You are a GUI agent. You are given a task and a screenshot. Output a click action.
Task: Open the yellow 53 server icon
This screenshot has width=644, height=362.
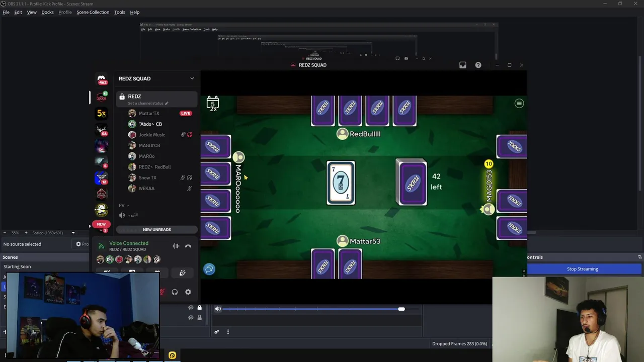102,113
